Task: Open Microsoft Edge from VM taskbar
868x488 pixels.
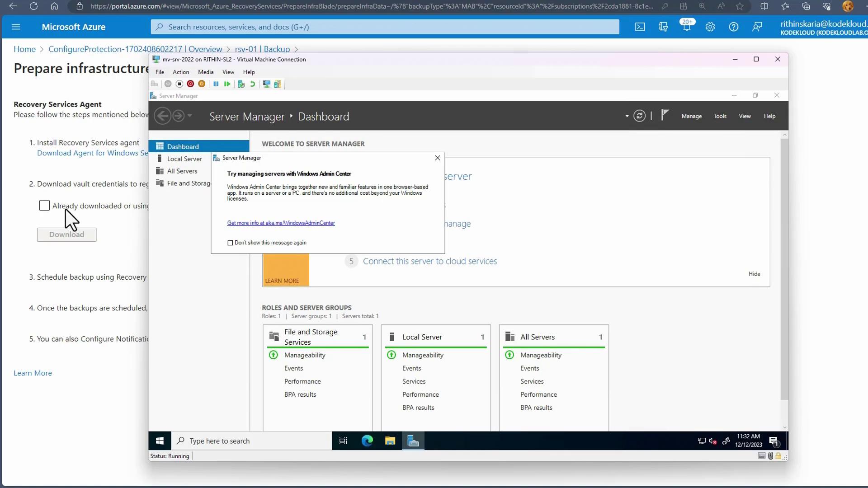Action: coord(367,441)
